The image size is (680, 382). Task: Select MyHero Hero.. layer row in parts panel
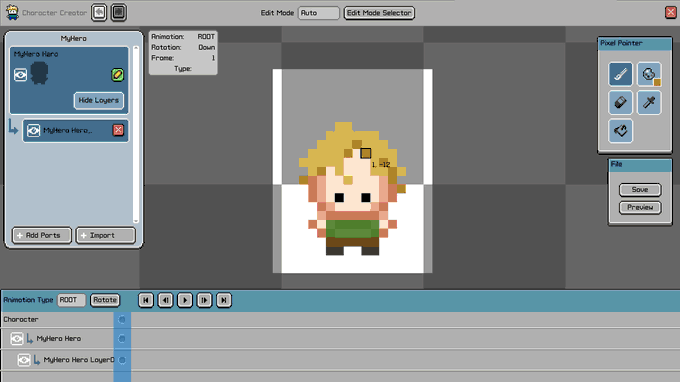point(75,131)
